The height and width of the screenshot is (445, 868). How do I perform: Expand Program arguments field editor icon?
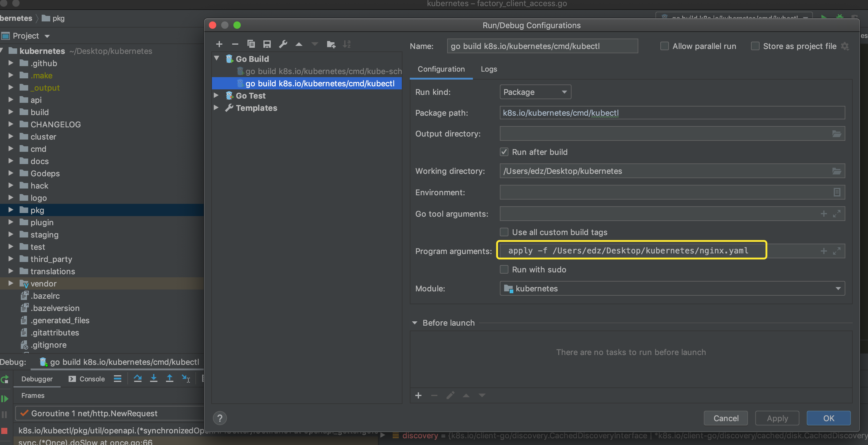[837, 251]
